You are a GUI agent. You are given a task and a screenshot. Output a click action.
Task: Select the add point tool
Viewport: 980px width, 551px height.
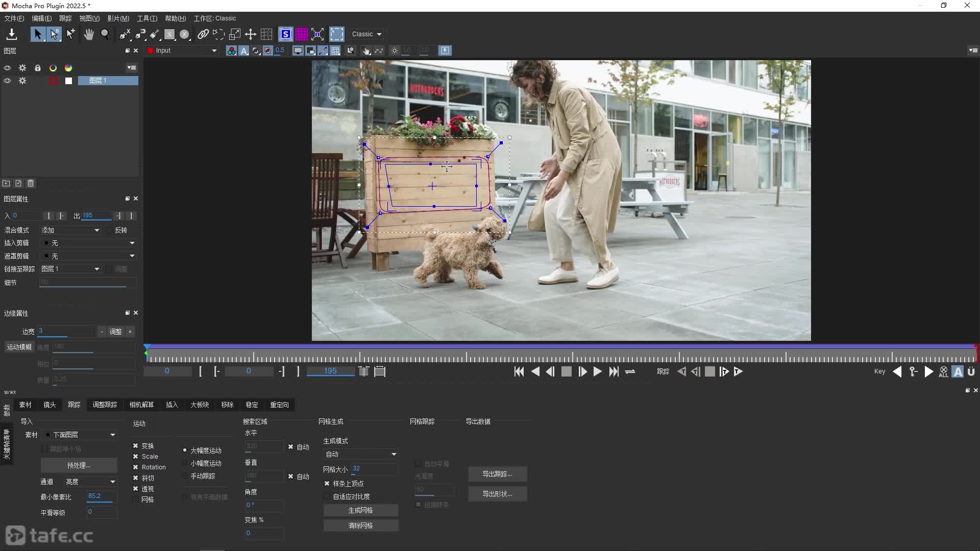71,34
